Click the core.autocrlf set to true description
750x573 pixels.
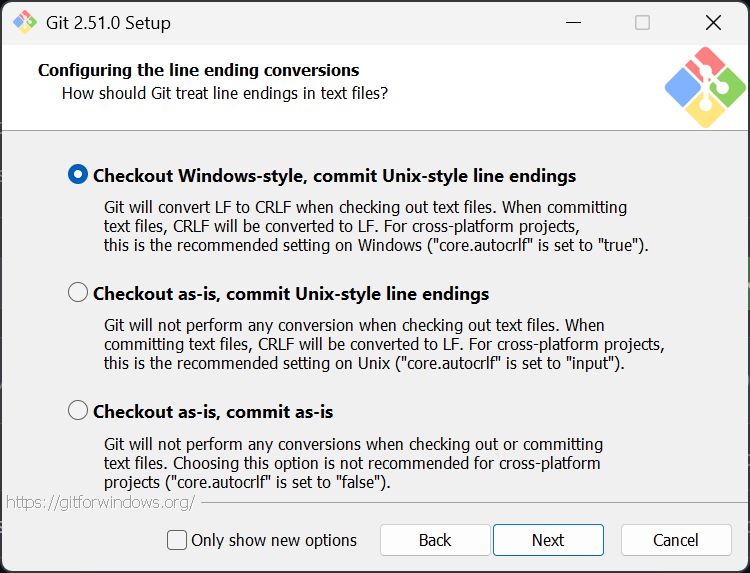376,226
